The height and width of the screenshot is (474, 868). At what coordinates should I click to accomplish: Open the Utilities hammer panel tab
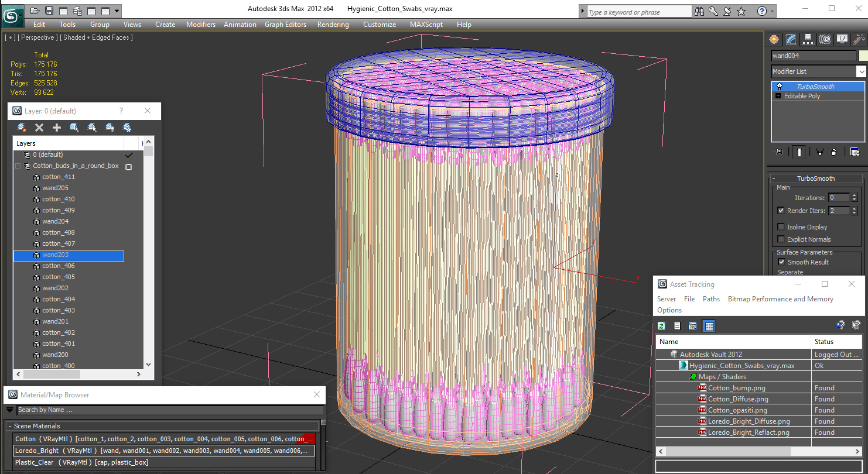click(x=859, y=39)
